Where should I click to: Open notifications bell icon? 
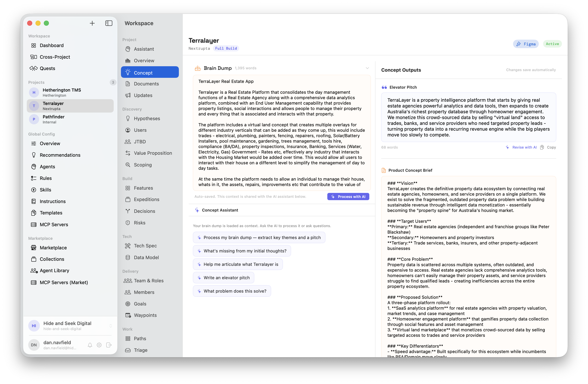(90, 345)
